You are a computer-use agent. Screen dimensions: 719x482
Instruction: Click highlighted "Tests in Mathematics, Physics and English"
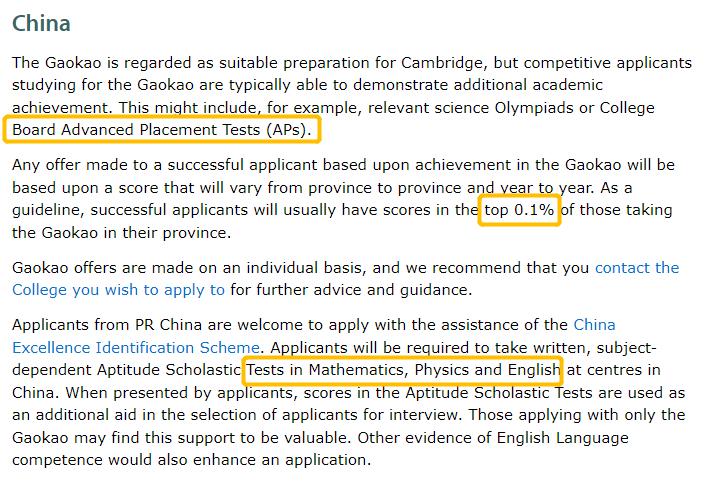coord(403,370)
